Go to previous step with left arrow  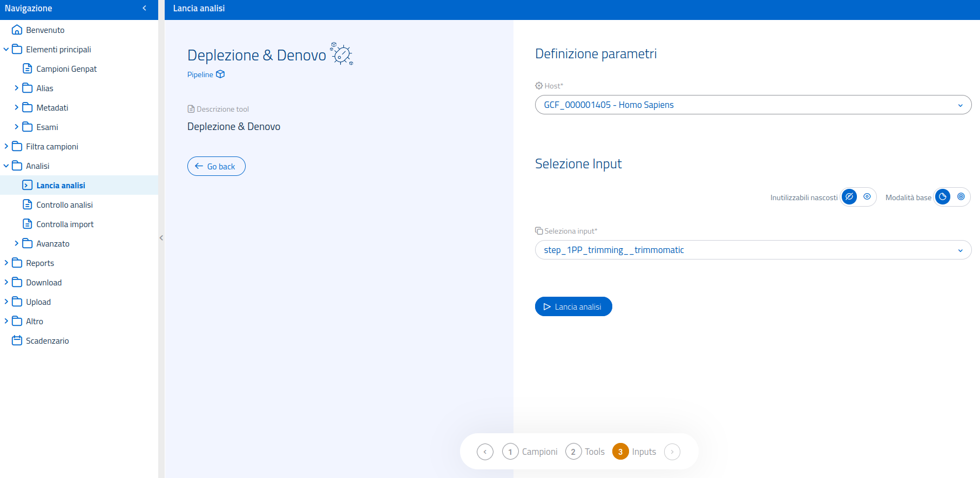click(485, 452)
